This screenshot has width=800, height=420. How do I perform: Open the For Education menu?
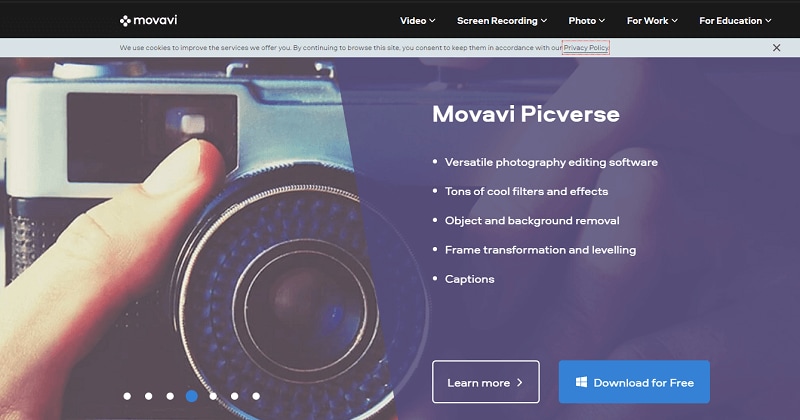[x=735, y=21]
